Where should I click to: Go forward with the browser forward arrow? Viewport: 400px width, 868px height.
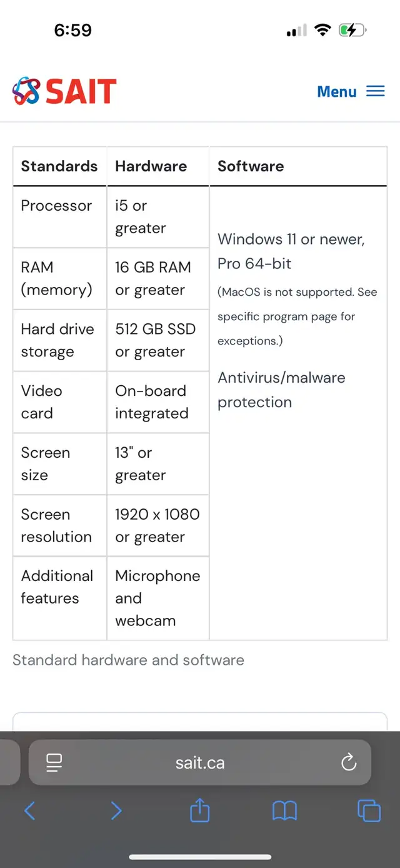(116, 811)
